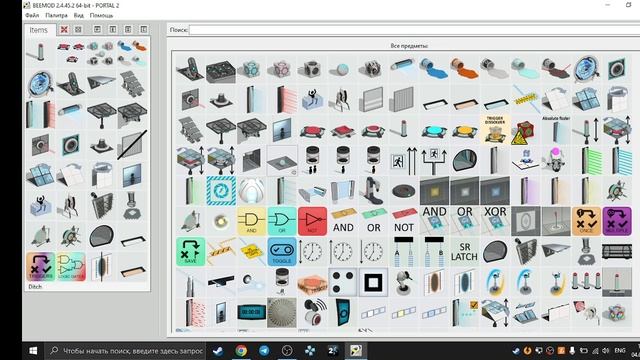The image size is (640, 360).
Task: Select the blue repulsion gel item in all items
Action: point(434,69)
